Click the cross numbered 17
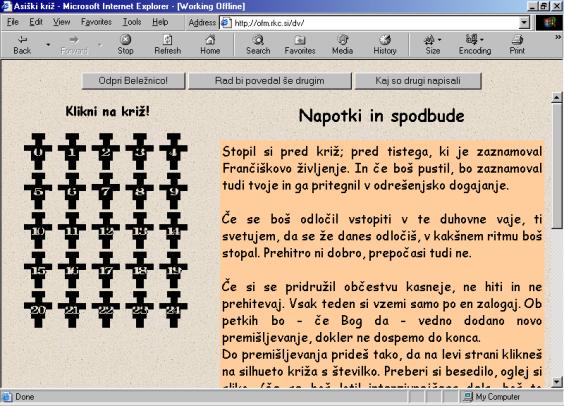This screenshot has width=564, height=406. pyautogui.click(x=106, y=270)
